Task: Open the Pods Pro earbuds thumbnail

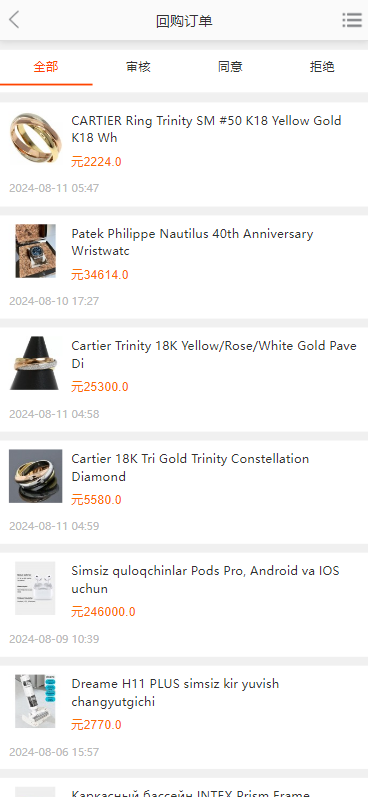Action: coord(35,589)
